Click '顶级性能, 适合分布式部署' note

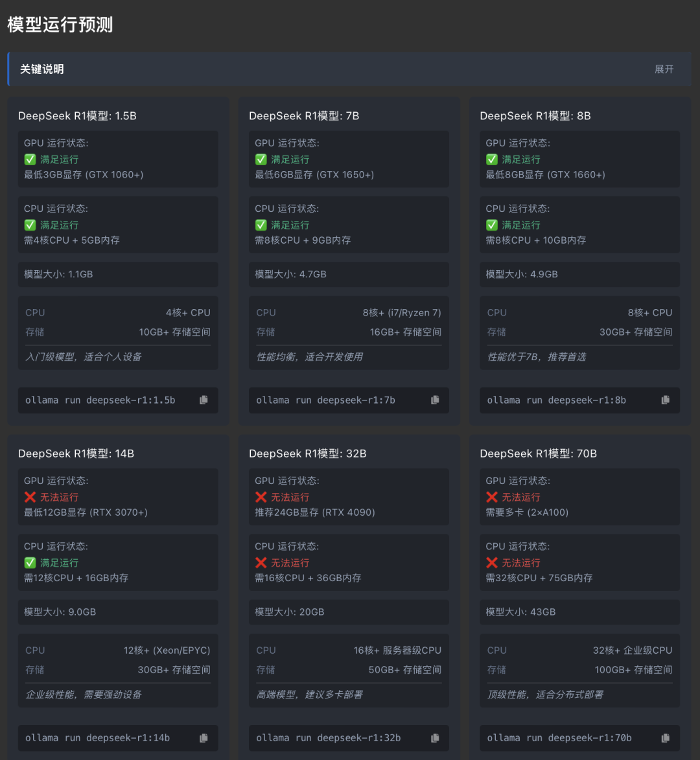coord(545,695)
